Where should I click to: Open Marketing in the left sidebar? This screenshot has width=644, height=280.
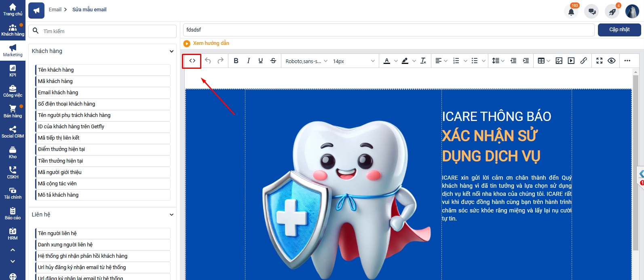pyautogui.click(x=13, y=51)
